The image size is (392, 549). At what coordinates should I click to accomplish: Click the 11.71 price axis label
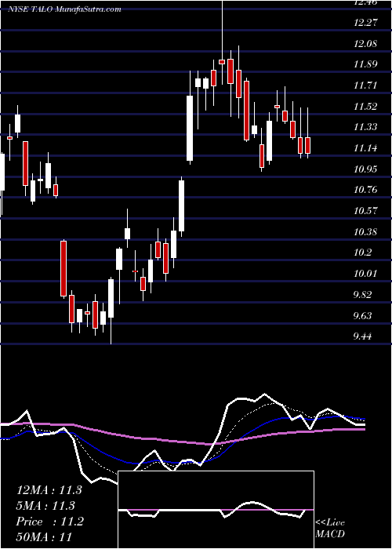365,85
